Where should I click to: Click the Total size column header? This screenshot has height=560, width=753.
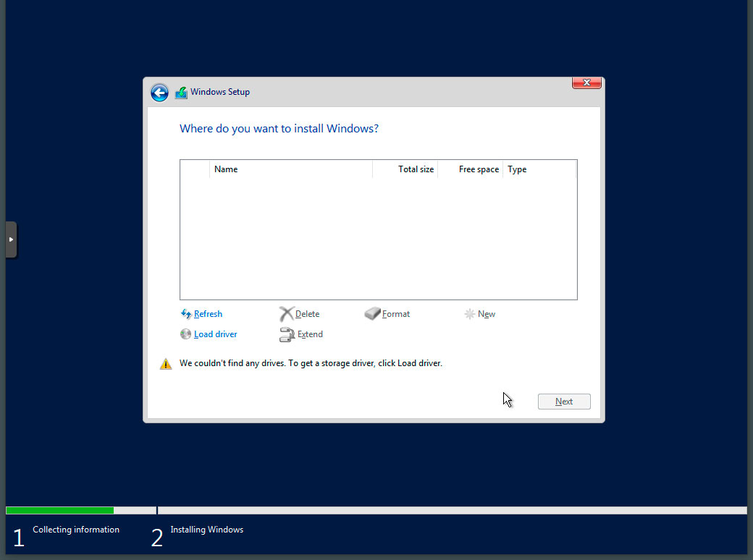[416, 169]
